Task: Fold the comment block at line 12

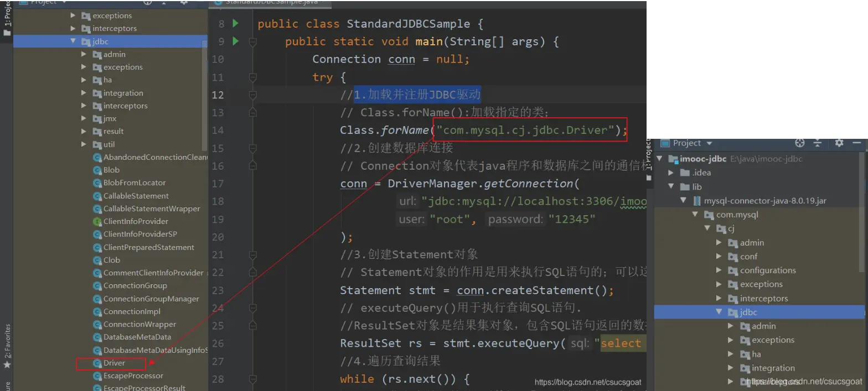Action: pos(253,95)
